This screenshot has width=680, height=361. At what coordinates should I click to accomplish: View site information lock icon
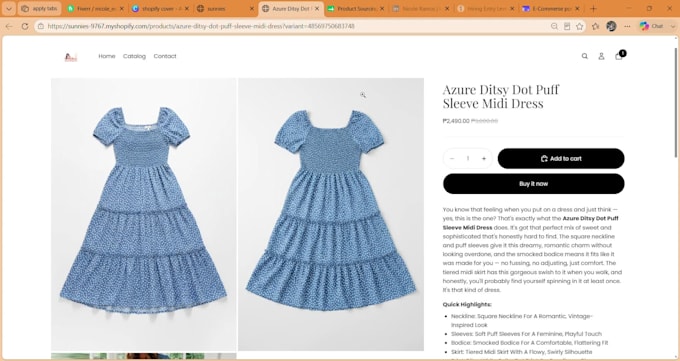pos(41,26)
